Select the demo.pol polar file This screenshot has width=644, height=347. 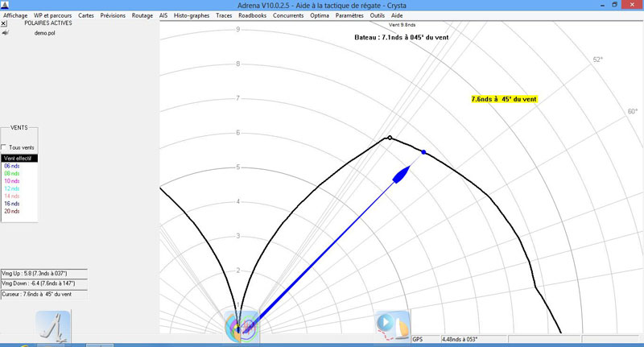(44, 33)
